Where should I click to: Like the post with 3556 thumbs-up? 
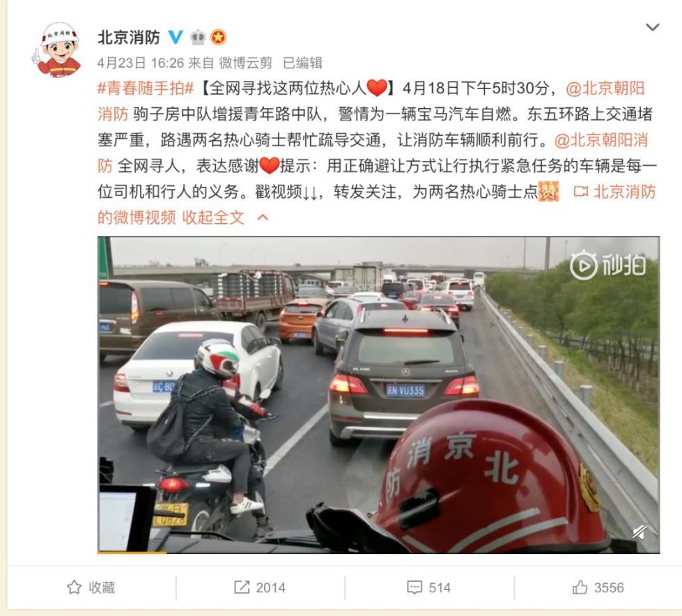(598, 587)
